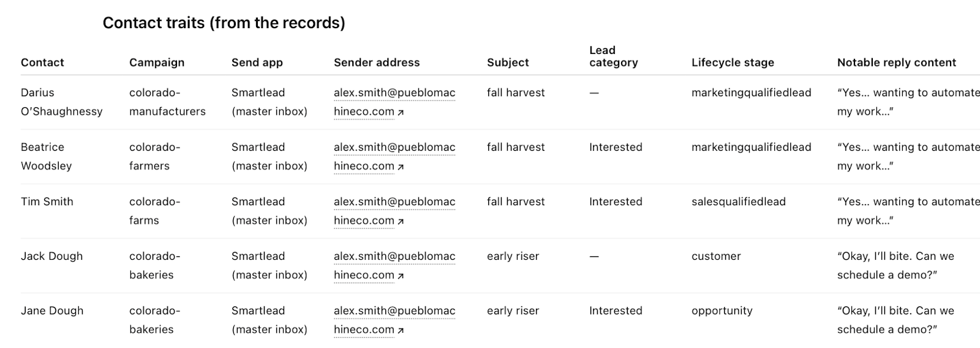This screenshot has height=348, width=980.
Task: Select the Tim Smith contact cell
Action: tap(47, 202)
